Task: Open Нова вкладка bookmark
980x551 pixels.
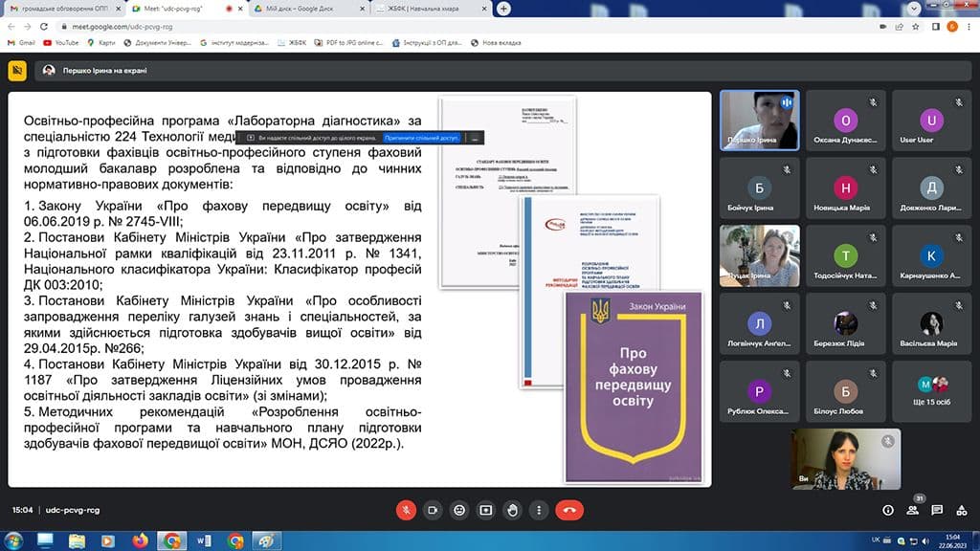Action: [x=497, y=42]
